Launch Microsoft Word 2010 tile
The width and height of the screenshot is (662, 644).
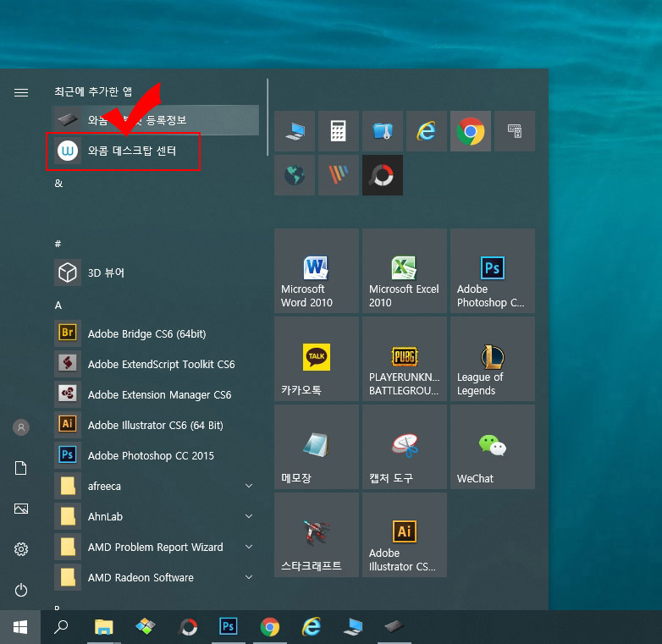[x=317, y=271]
